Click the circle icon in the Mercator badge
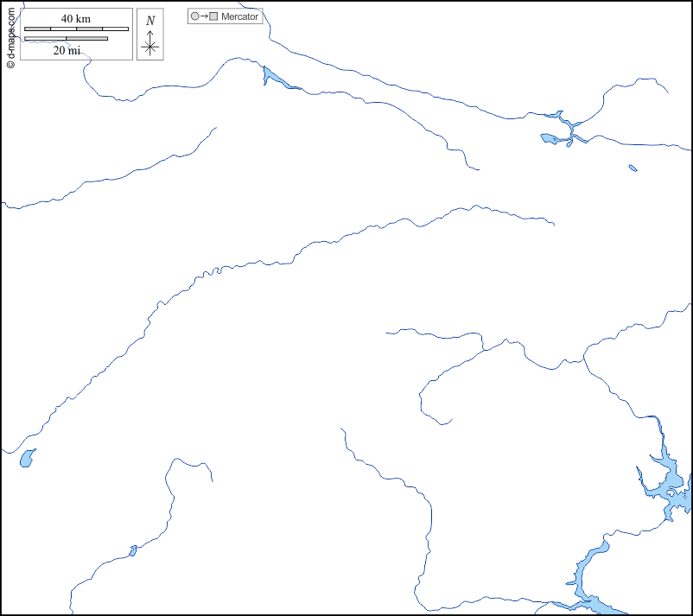This screenshot has height=616, width=693. [194, 16]
